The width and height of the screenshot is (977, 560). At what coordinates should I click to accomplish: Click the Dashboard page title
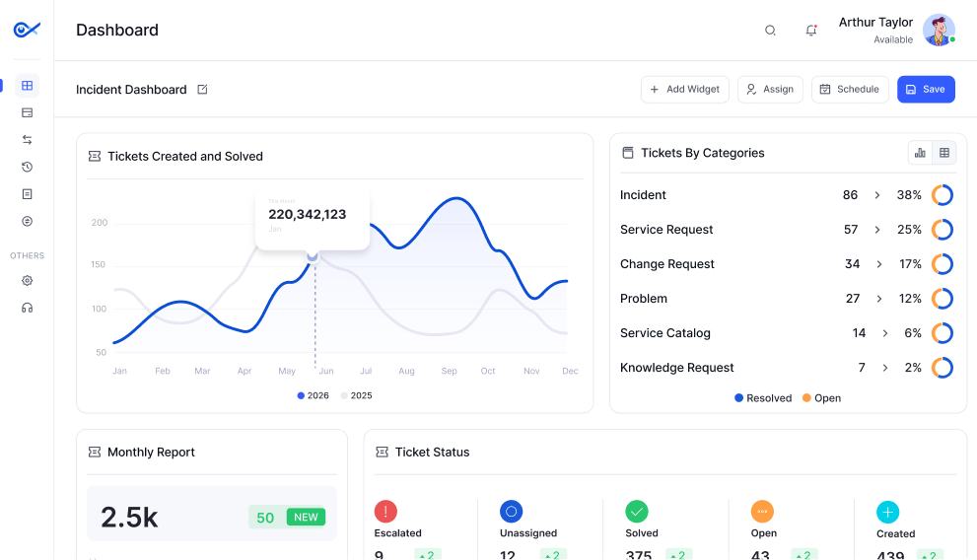(x=117, y=30)
